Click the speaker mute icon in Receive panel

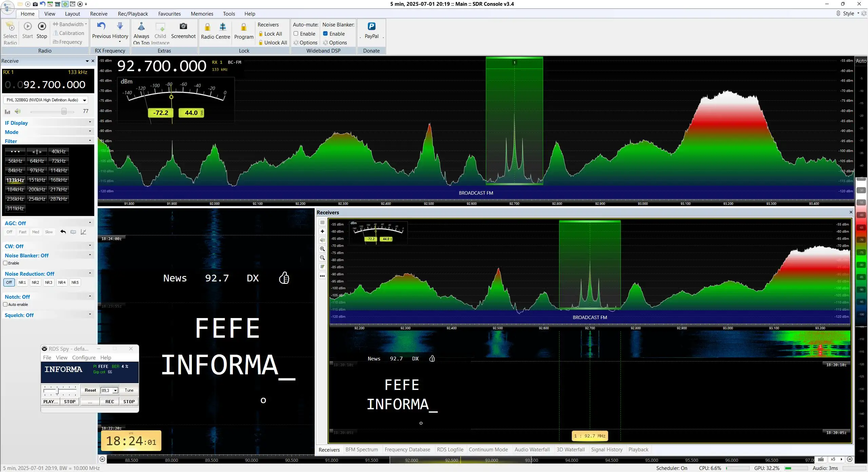[18, 111]
